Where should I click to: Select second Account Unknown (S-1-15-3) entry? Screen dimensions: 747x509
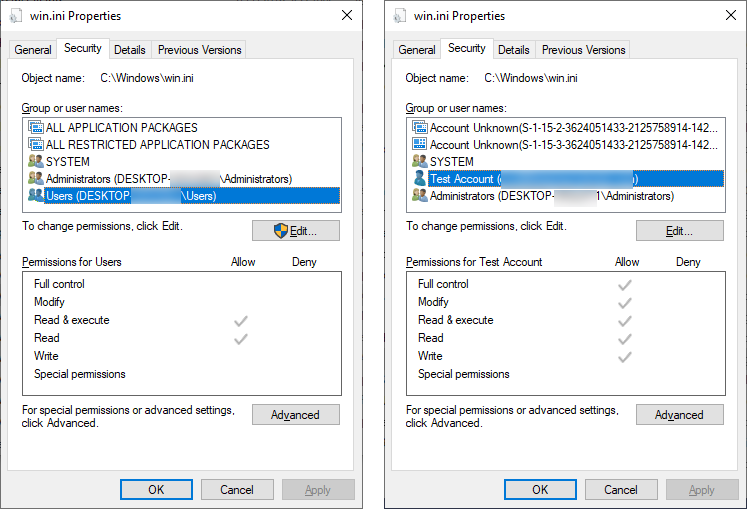coord(560,145)
